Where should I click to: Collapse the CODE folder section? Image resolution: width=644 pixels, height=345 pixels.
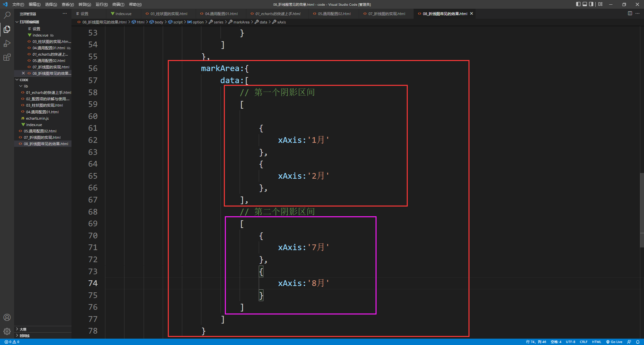(24, 80)
